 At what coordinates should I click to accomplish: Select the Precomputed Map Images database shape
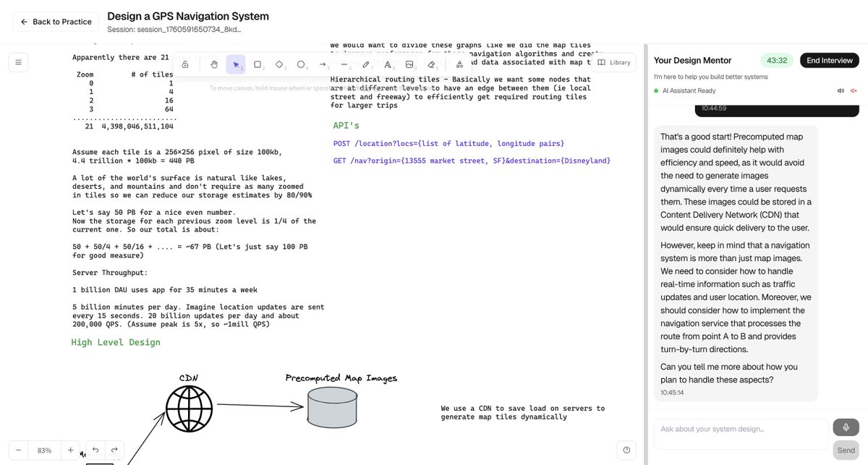[331, 406]
